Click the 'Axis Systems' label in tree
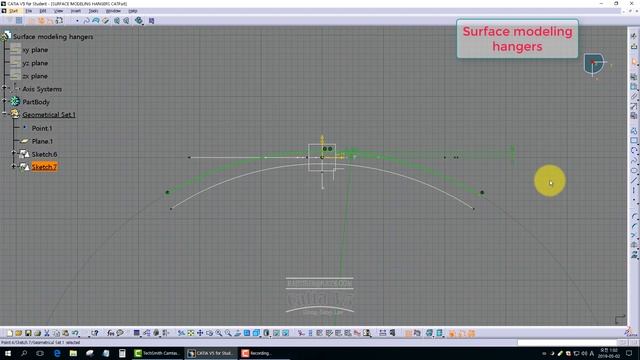The height and width of the screenshot is (360, 640). tap(42, 89)
